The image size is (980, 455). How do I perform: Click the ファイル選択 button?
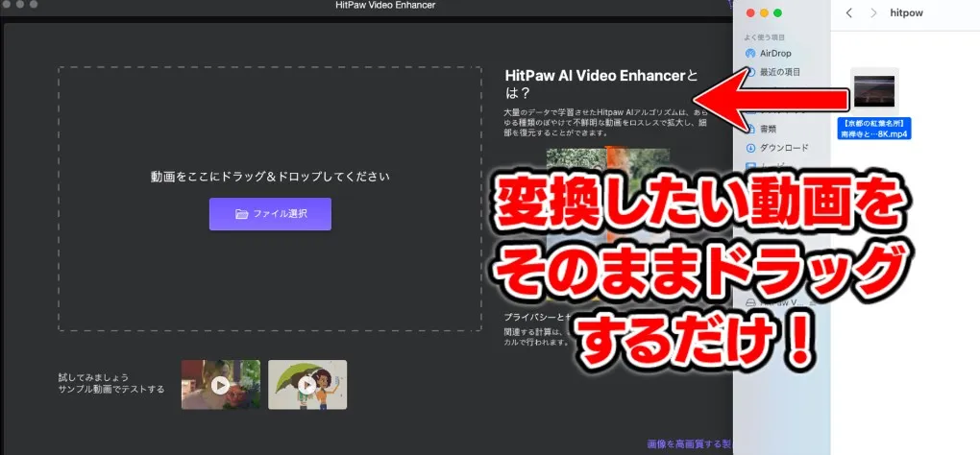point(270,214)
